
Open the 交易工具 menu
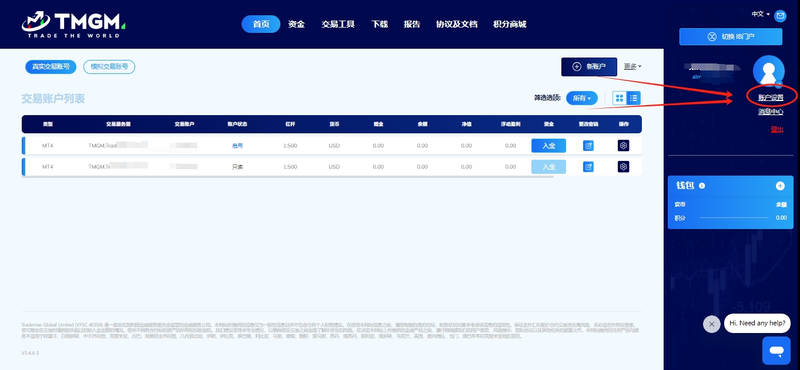338,24
